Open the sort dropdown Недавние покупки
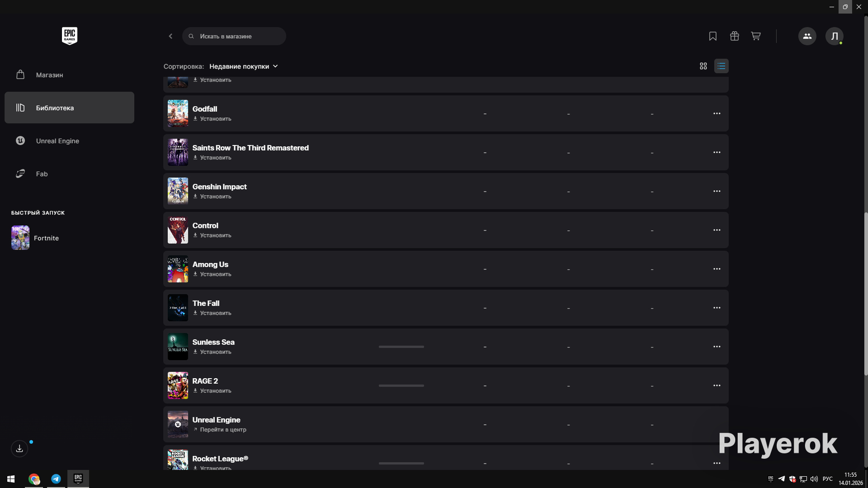Screen dimensions: 868x488 point(244,66)
